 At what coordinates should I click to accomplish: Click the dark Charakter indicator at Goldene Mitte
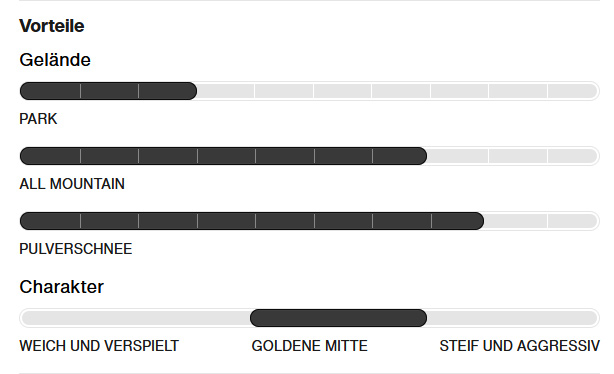[338, 318]
